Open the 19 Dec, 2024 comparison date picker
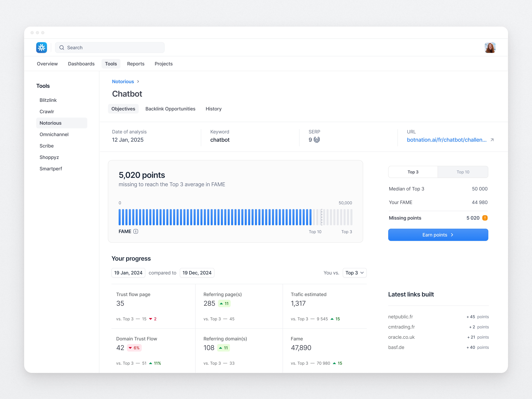This screenshot has width=532, height=399. (197, 273)
